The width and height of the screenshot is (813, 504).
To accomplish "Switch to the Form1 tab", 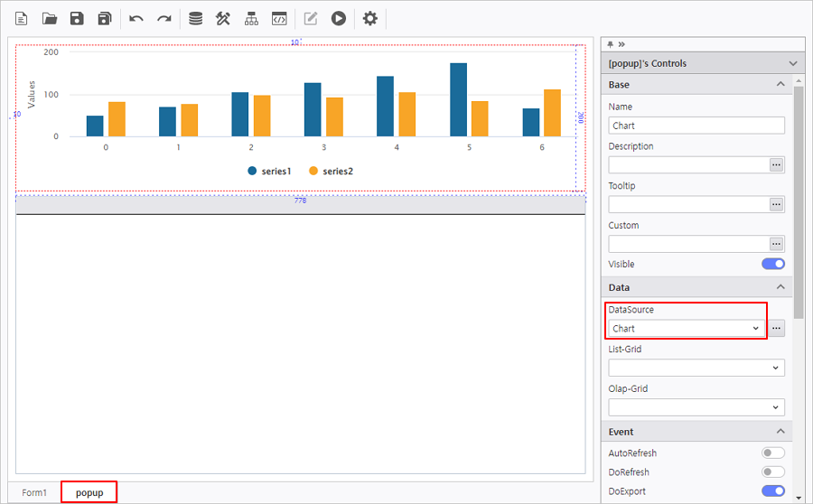I will pos(34,492).
